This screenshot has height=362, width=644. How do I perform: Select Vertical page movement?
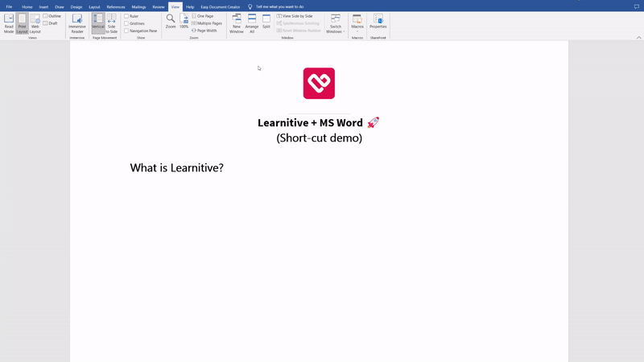pyautogui.click(x=98, y=23)
